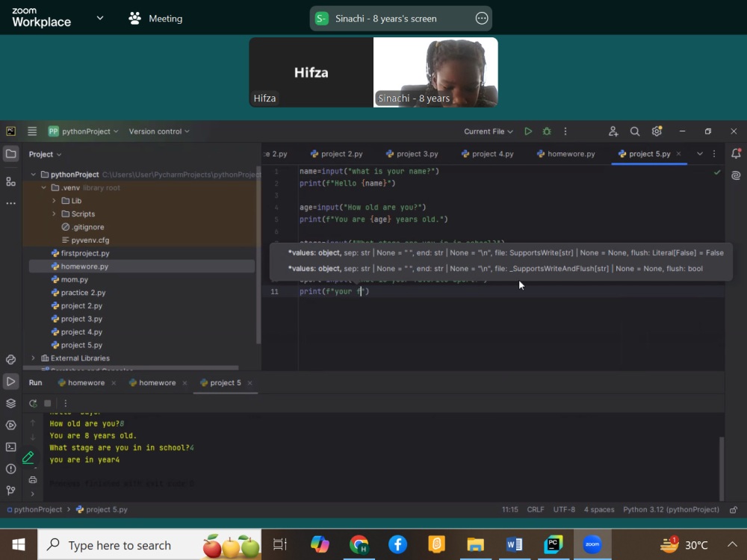Click CRLF line separator in status bar
The height and width of the screenshot is (560, 747).
tap(536, 509)
